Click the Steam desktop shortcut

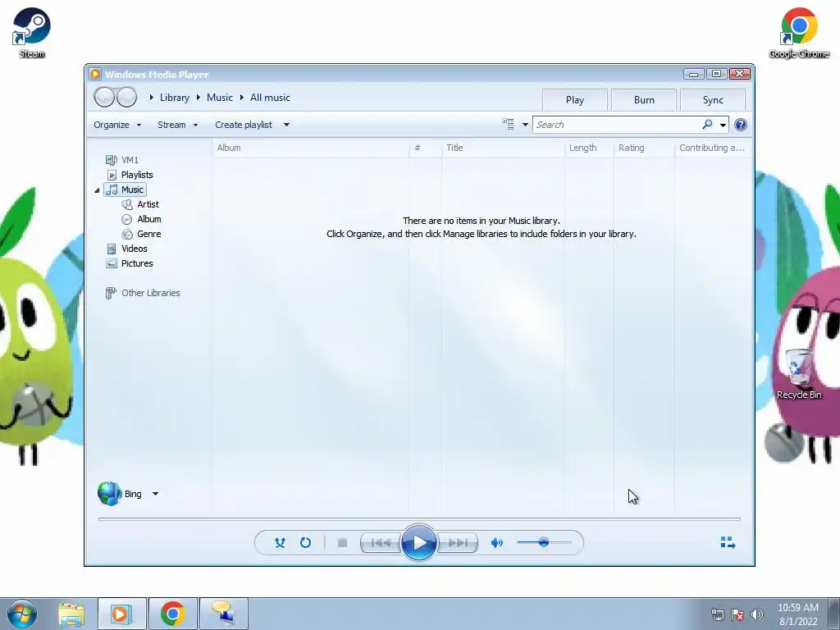[x=32, y=32]
